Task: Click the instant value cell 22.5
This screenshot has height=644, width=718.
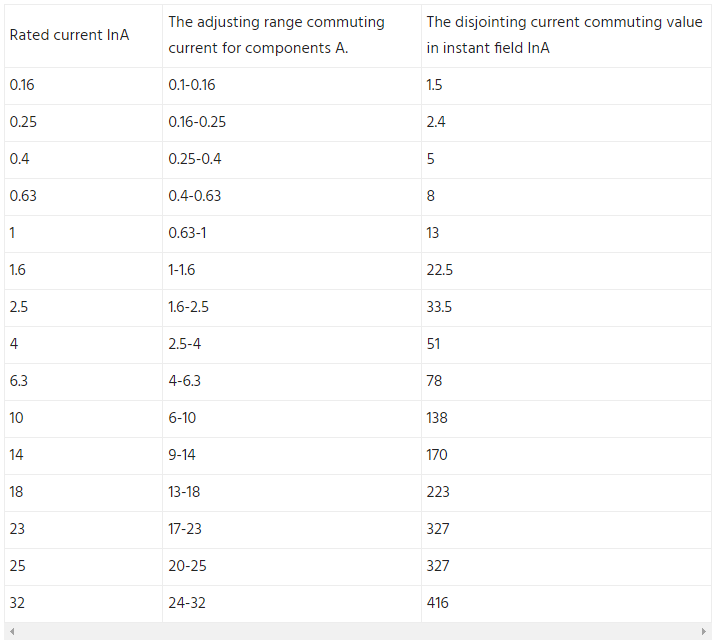Action: click(566, 271)
